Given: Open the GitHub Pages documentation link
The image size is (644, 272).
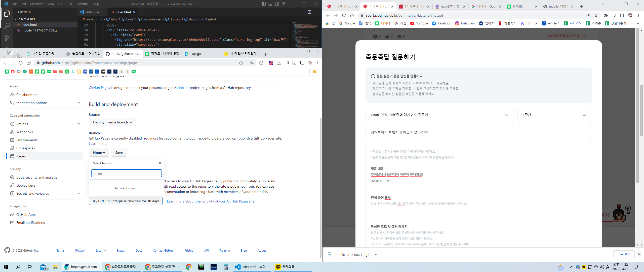Looking at the screenshot, I should 99,88.
